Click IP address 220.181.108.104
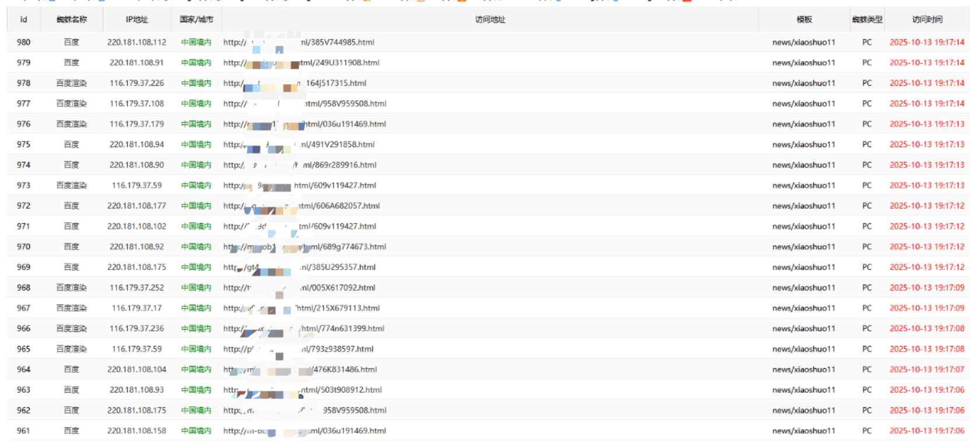Screen dimensions: 980x444 click(136, 369)
